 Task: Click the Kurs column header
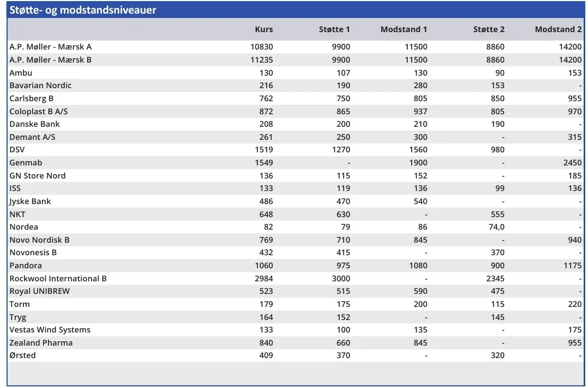pyautogui.click(x=264, y=29)
